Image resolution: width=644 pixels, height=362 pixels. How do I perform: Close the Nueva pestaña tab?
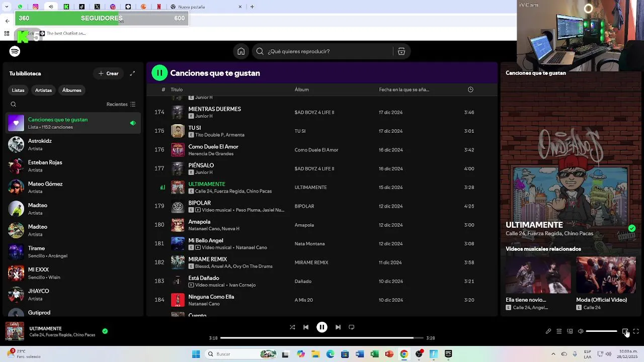240,7
